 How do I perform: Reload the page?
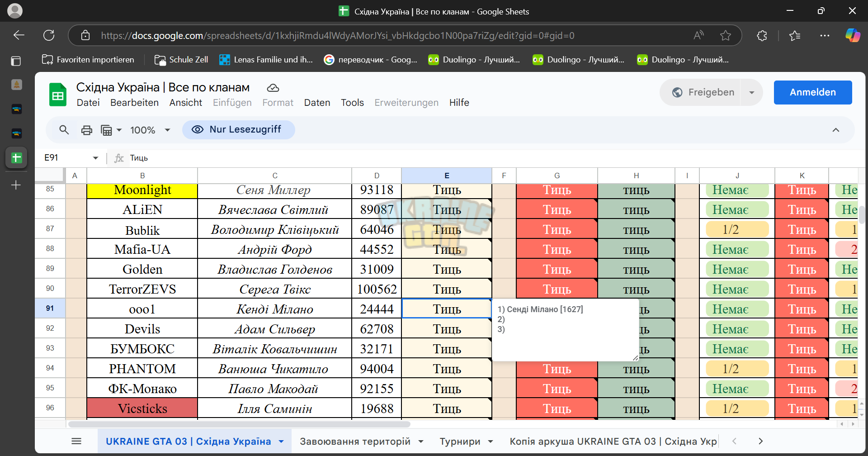click(49, 35)
